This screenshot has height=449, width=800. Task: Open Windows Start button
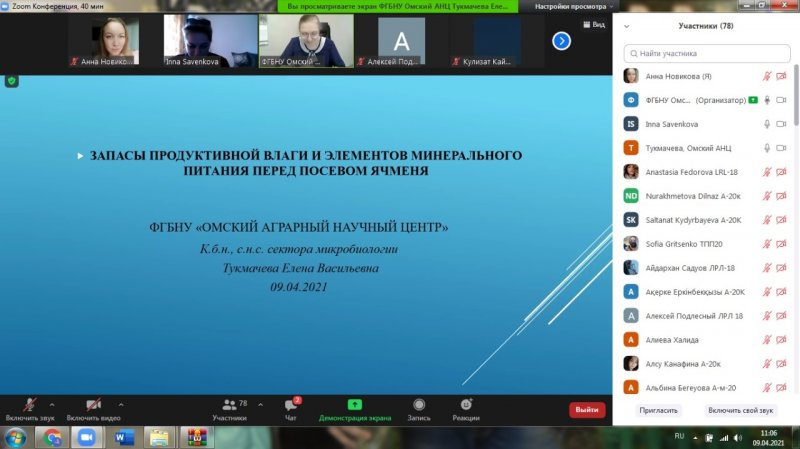click(x=16, y=438)
